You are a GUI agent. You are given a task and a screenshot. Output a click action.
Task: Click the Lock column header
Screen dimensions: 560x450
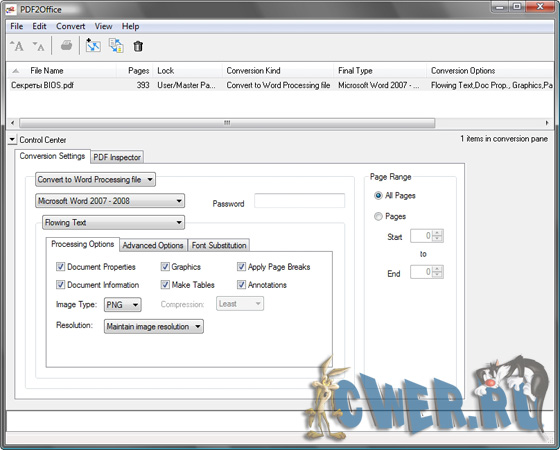[188, 71]
